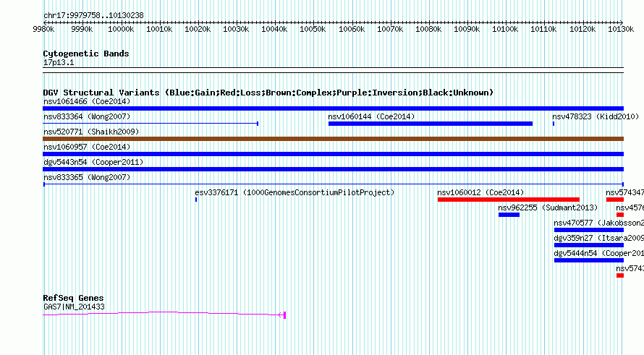The image size is (644, 355).
Task: Click the brown nsv520771 complex variant bar
Action: (x=333, y=139)
